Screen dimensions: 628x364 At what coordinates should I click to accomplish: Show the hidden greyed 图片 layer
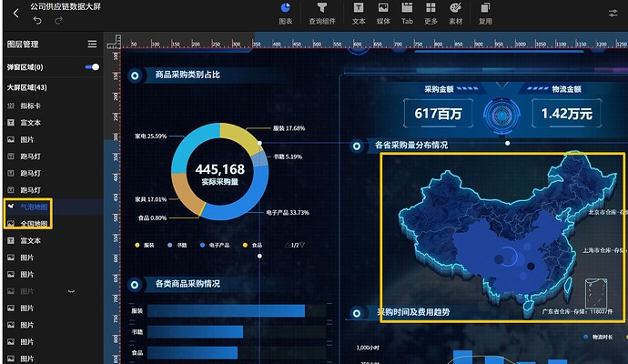point(72,291)
